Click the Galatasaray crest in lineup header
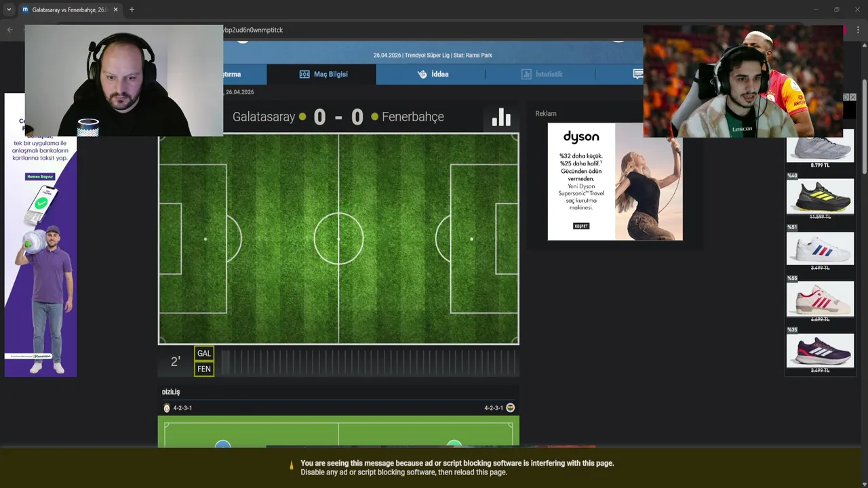The height and width of the screenshot is (488, 868). [x=167, y=408]
